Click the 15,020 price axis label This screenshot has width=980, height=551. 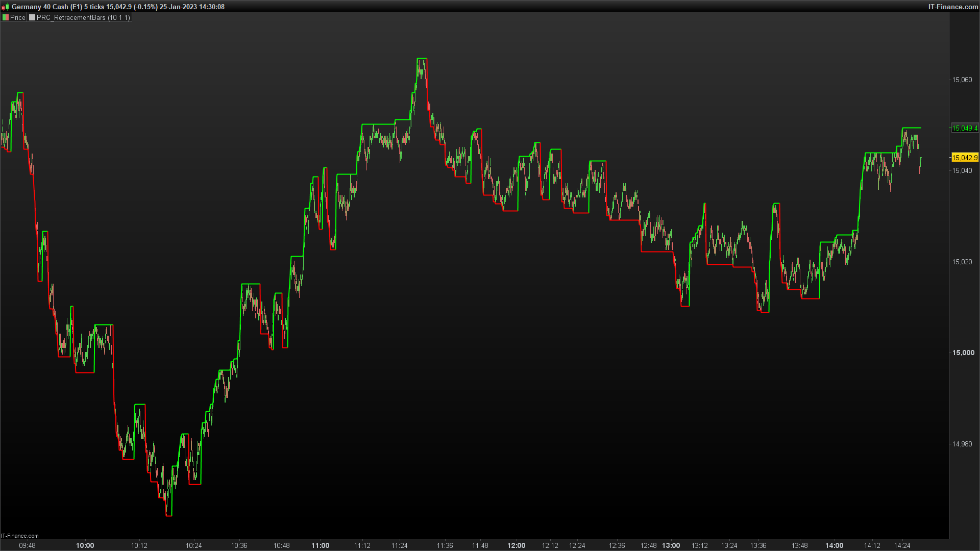click(962, 262)
